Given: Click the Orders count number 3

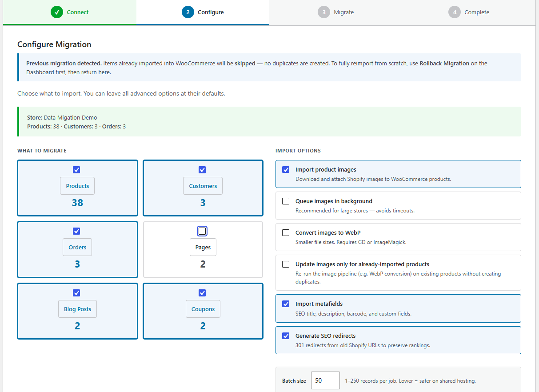Looking at the screenshot, I should pos(77,264).
